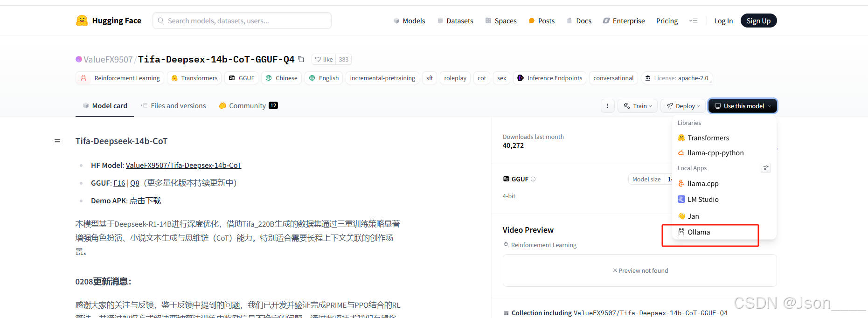Click the GGUF tag

coord(242,78)
